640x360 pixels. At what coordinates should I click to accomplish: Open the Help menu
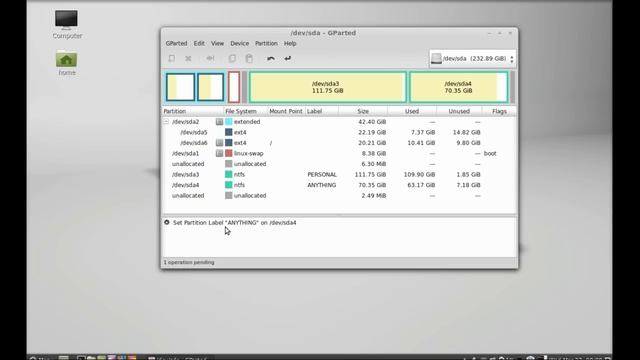point(290,43)
